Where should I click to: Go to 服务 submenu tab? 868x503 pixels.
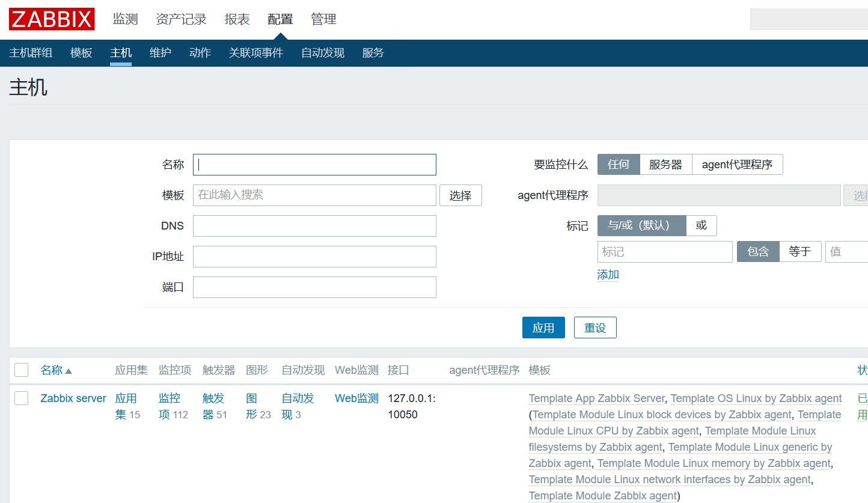(x=373, y=53)
